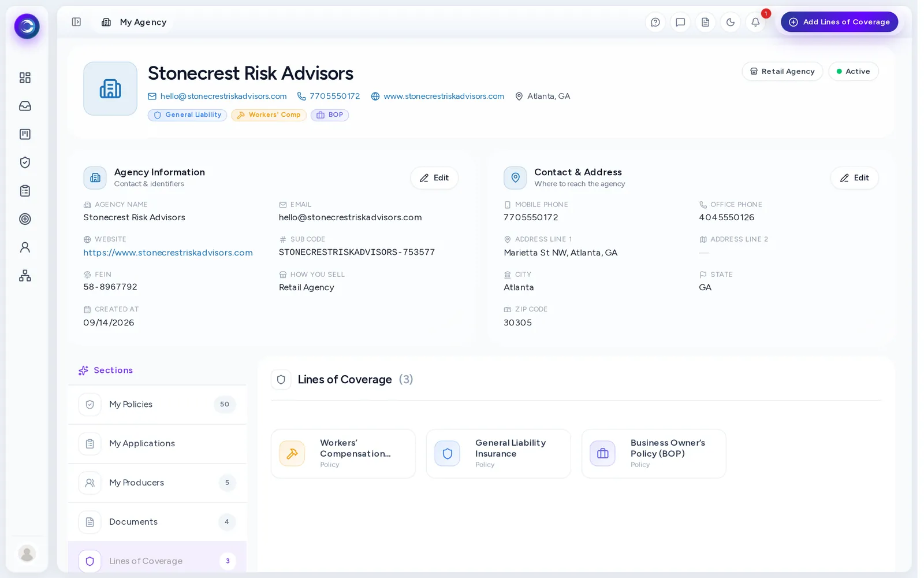924x578 pixels.
Task: Collapse the sidebar panel toggle icon
Action: [x=76, y=22]
